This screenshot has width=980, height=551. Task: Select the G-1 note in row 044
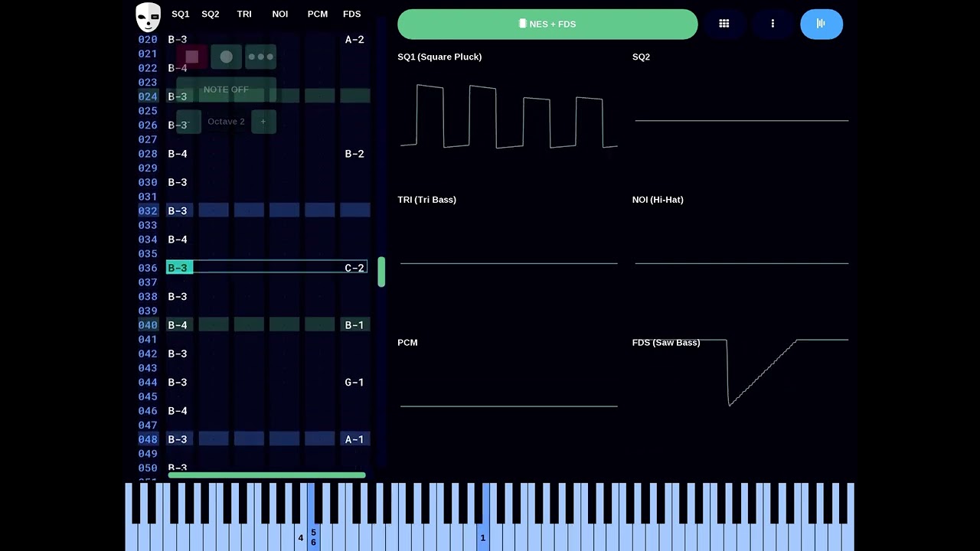pos(354,383)
